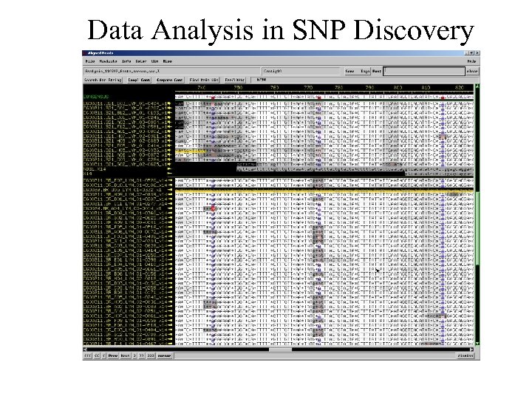532x399 pixels.
Task: Click the horizontal scrollbar right arrow
Action: [x=471, y=349]
